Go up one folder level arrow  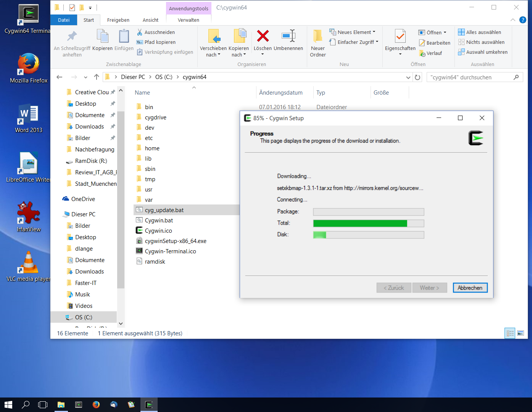click(x=97, y=77)
